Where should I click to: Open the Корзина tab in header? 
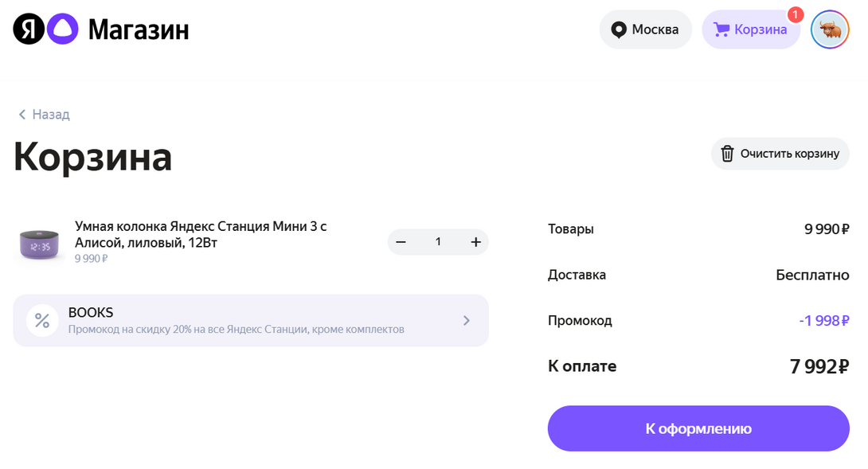pyautogui.click(x=751, y=29)
